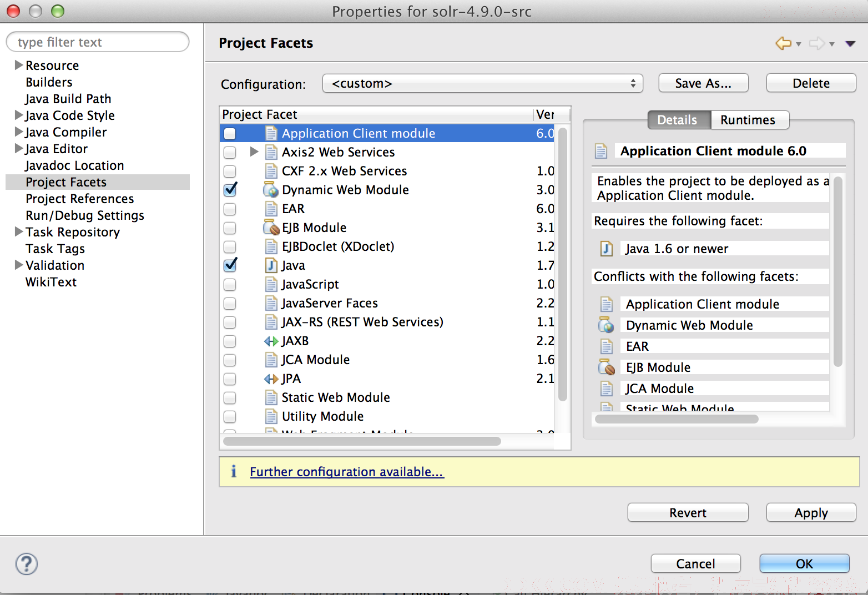Click the Java 1.6 or newer requirement icon
This screenshot has height=595, width=868.
pos(607,249)
